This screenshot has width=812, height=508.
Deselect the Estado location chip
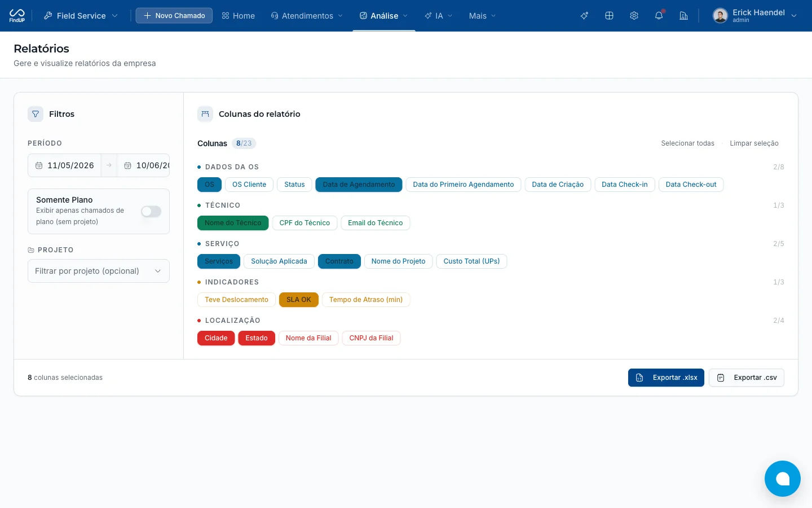click(x=257, y=338)
